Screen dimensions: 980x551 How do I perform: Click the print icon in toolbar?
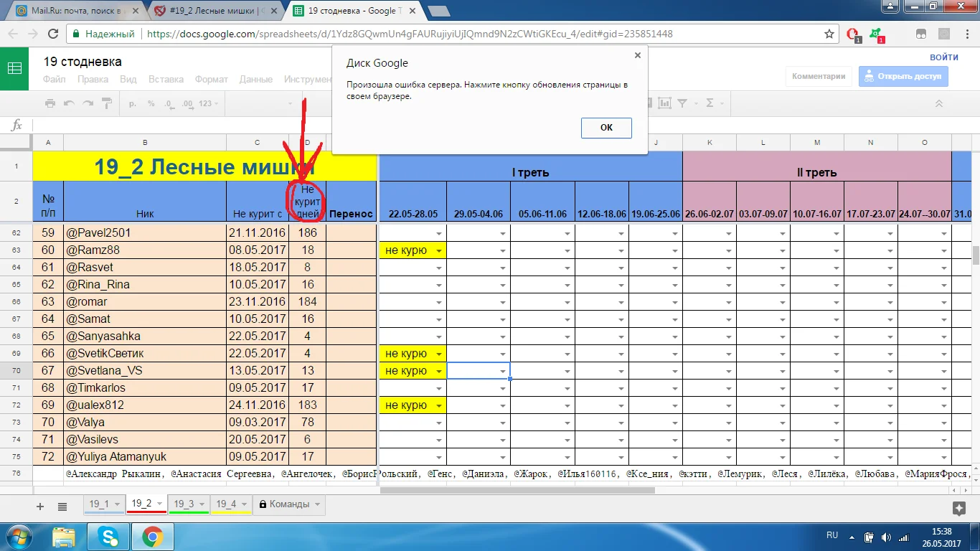pos(50,103)
